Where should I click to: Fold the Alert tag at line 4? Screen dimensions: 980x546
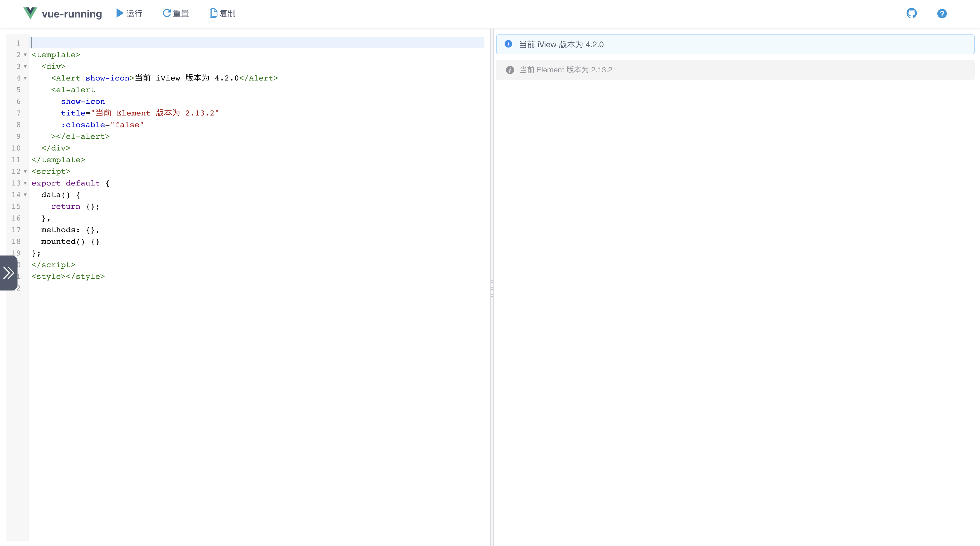click(x=25, y=78)
